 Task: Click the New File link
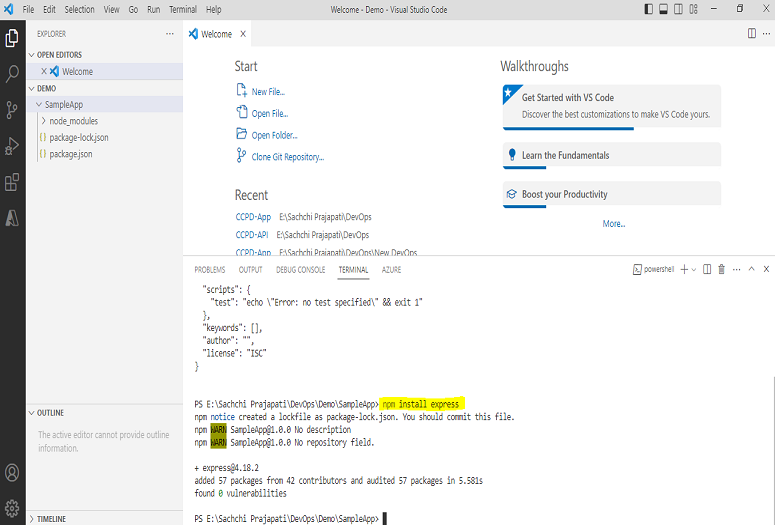tap(268, 92)
